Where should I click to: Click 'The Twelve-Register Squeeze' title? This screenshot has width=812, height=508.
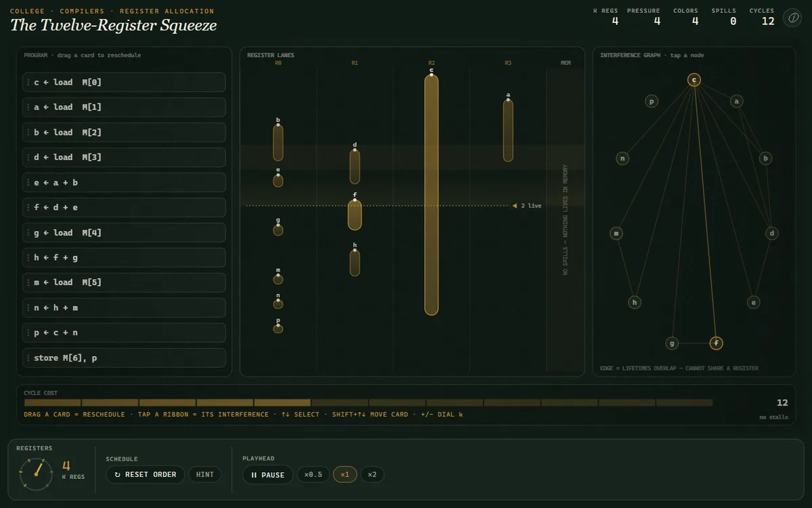(114, 26)
